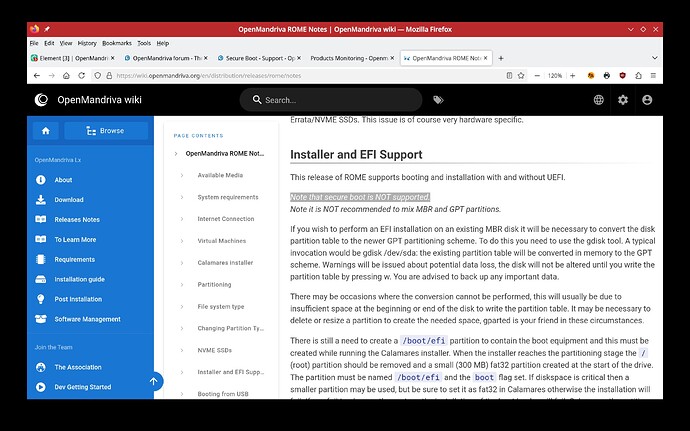Expand the Available Media contents chevron
The width and height of the screenshot is (690, 431).
coord(182,175)
